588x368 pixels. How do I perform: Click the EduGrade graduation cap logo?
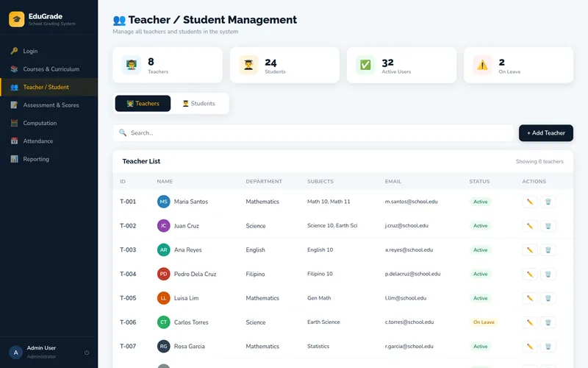pyautogui.click(x=16, y=19)
